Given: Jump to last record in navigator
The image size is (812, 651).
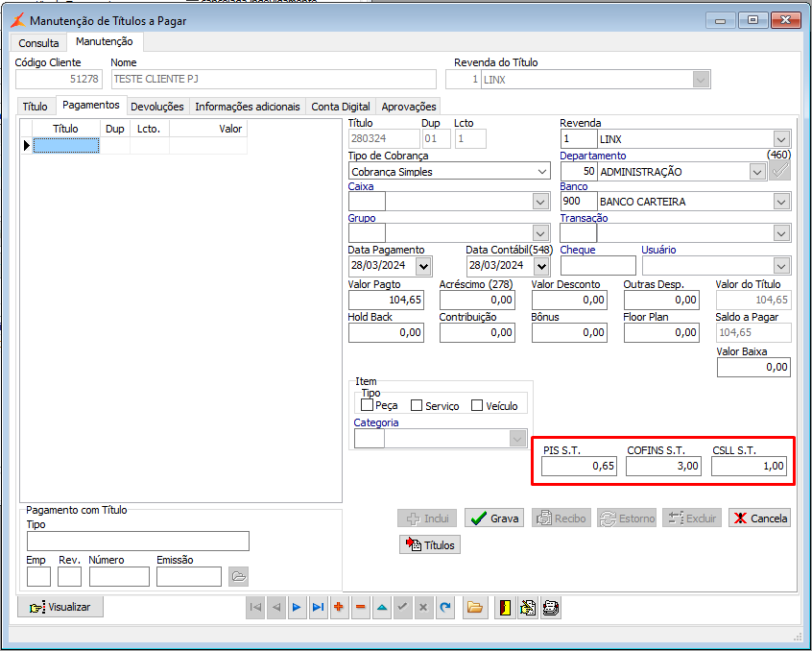Looking at the screenshot, I should [x=318, y=607].
